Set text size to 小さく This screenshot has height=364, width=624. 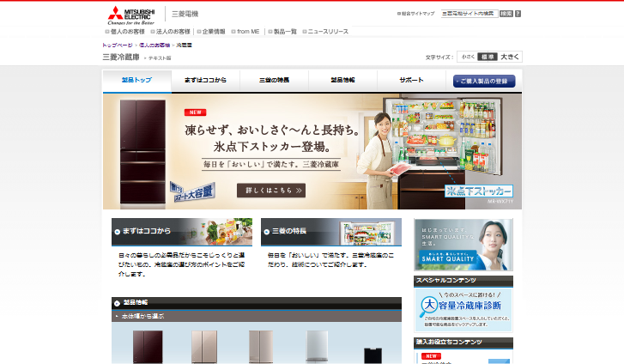(468, 57)
